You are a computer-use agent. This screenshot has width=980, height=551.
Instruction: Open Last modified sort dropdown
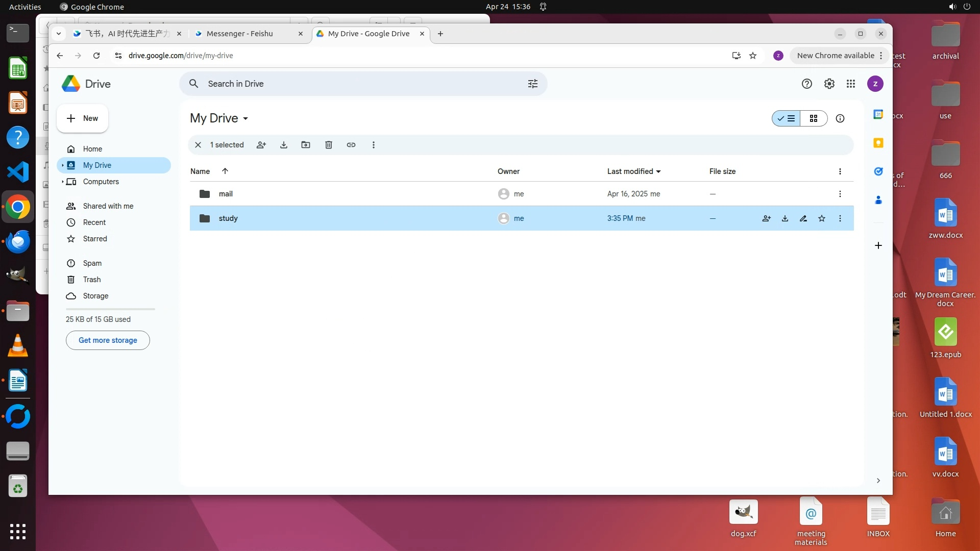(x=634, y=171)
